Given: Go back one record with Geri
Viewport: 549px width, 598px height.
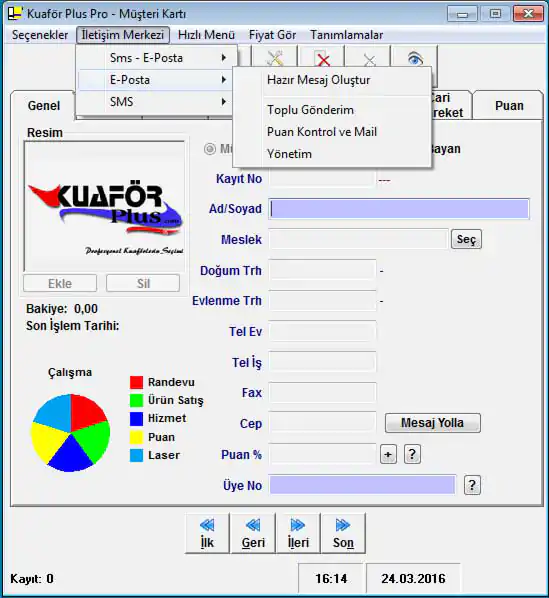Looking at the screenshot, I should coord(253,533).
